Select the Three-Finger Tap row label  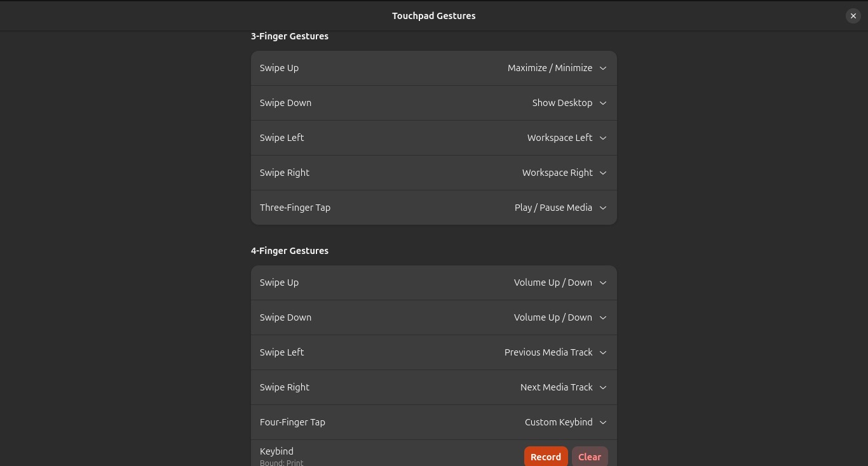(x=295, y=208)
